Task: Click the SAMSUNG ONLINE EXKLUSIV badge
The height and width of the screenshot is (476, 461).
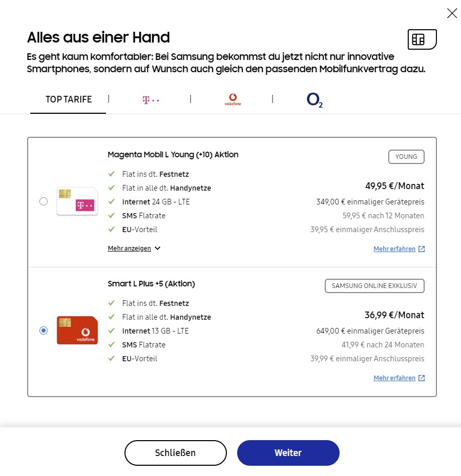Action: 374,286
